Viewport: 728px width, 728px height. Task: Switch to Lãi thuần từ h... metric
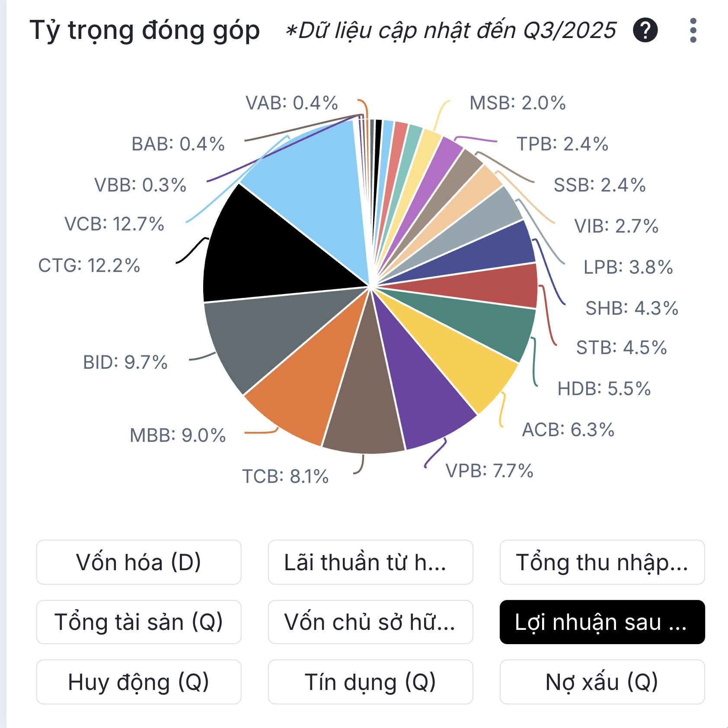click(x=370, y=562)
